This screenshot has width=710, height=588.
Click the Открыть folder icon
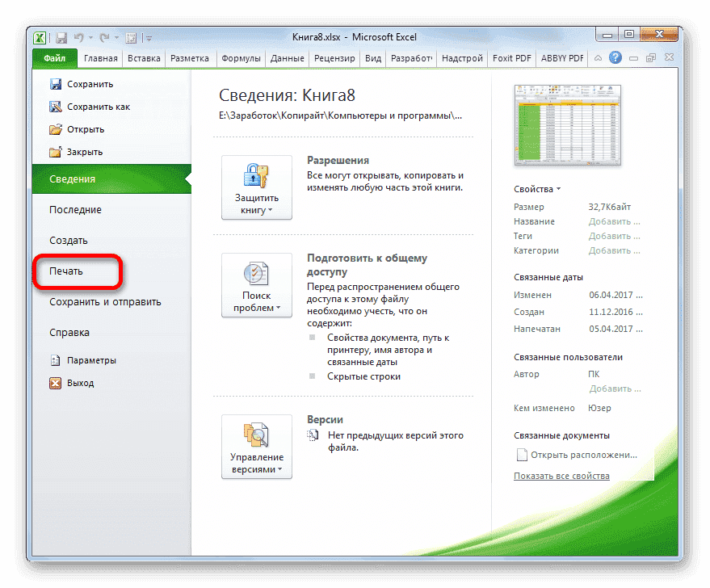[57, 128]
